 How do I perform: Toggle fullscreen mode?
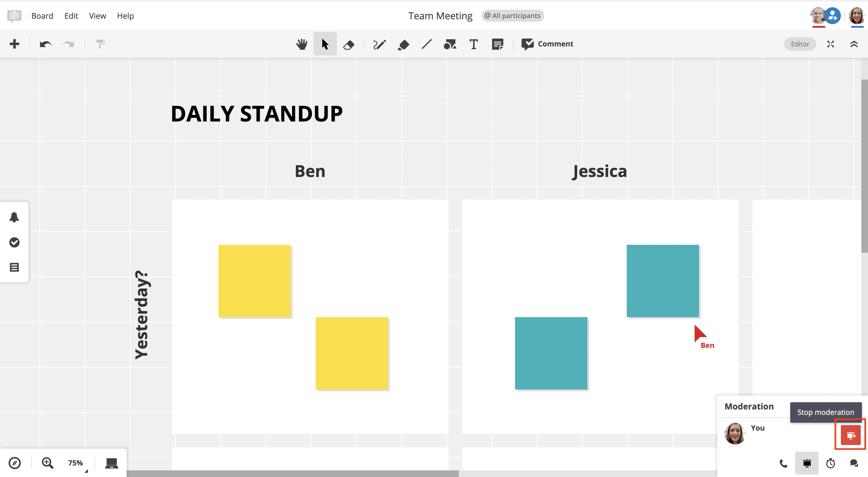point(830,44)
